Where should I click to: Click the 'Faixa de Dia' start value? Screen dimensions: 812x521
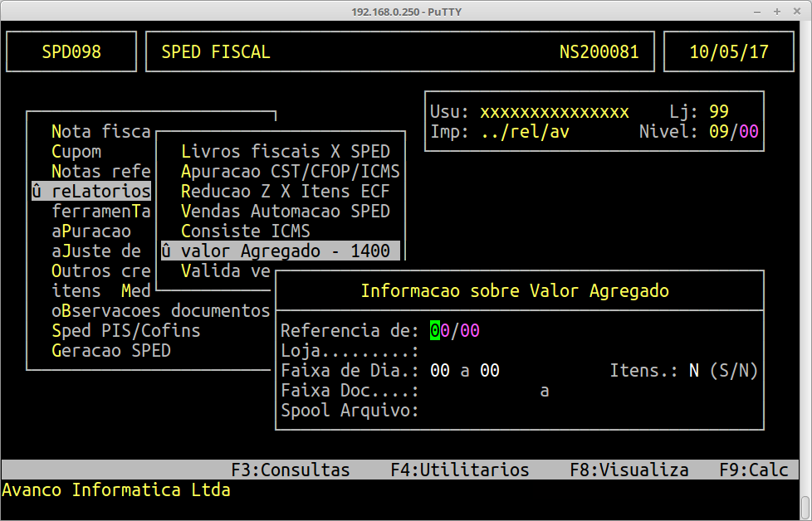440,371
